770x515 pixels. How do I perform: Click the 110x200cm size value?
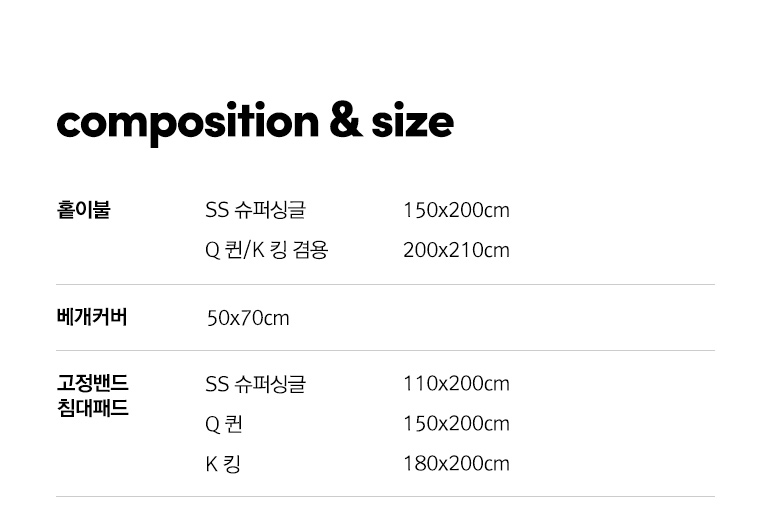pos(456,384)
